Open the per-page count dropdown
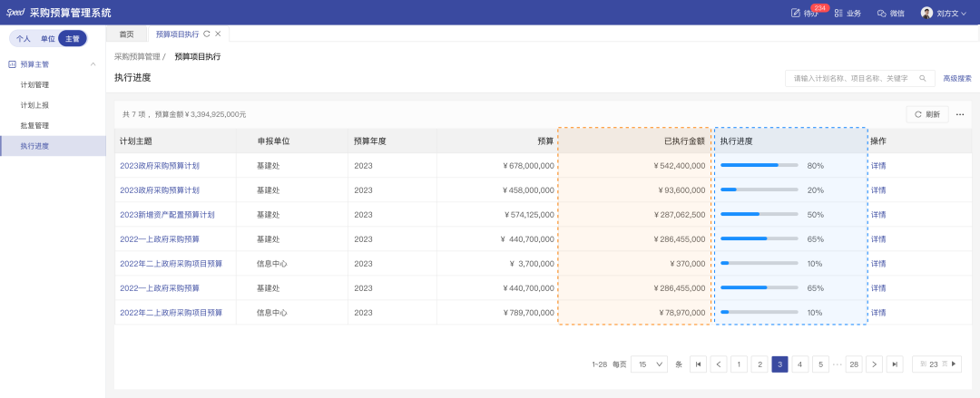 [x=650, y=364]
